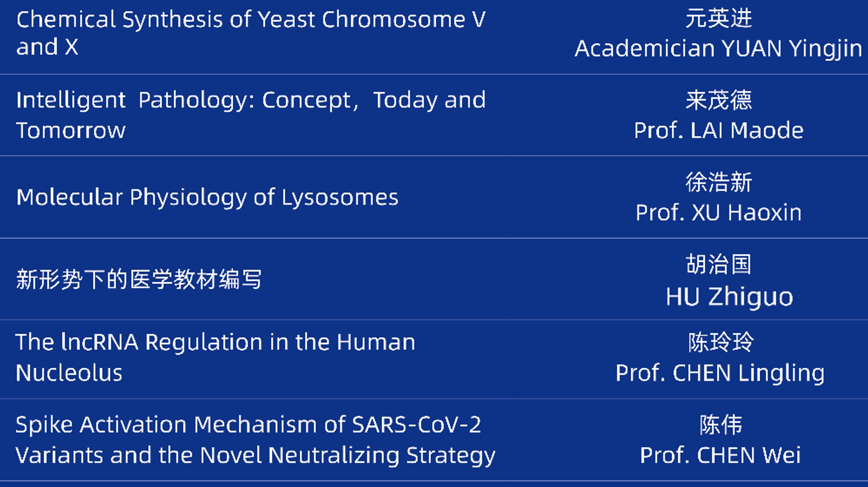
Task: Select the Chinese name 陈伟
Action: pyautogui.click(x=721, y=425)
